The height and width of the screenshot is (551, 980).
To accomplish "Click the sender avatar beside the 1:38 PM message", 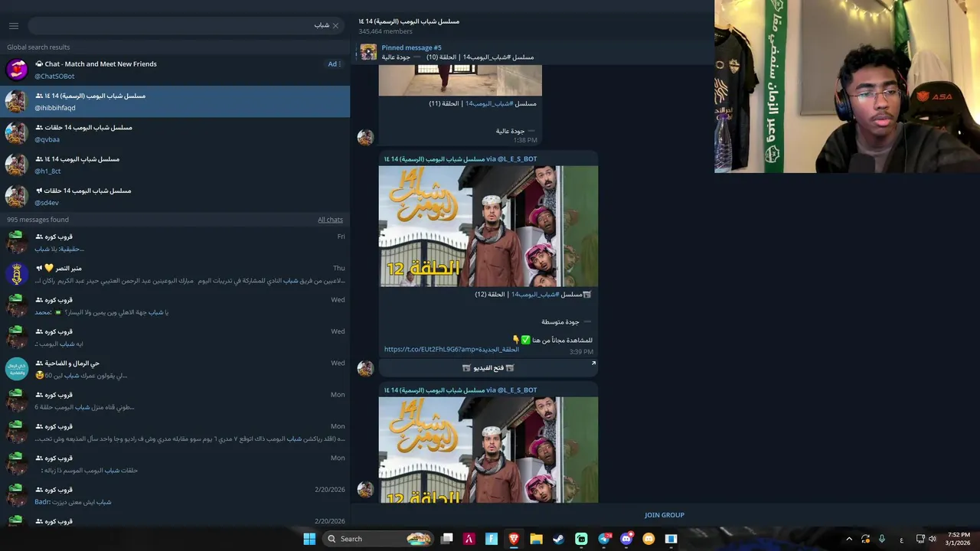I will tap(365, 137).
